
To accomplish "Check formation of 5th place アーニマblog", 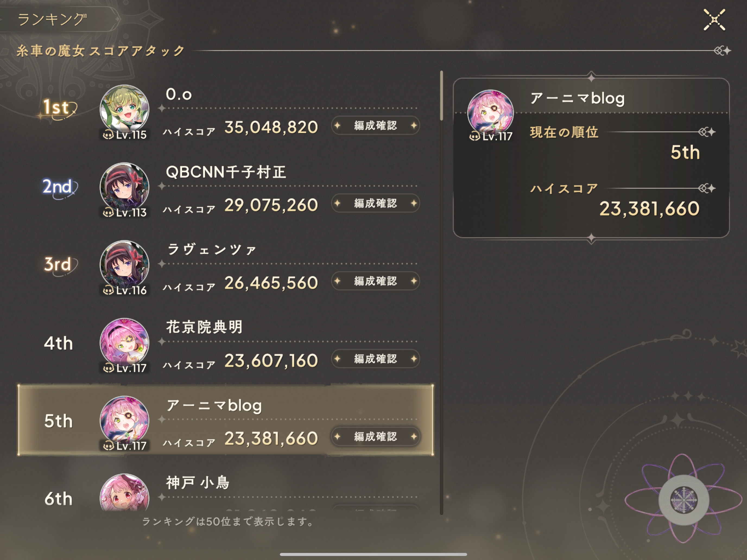I will (x=375, y=437).
